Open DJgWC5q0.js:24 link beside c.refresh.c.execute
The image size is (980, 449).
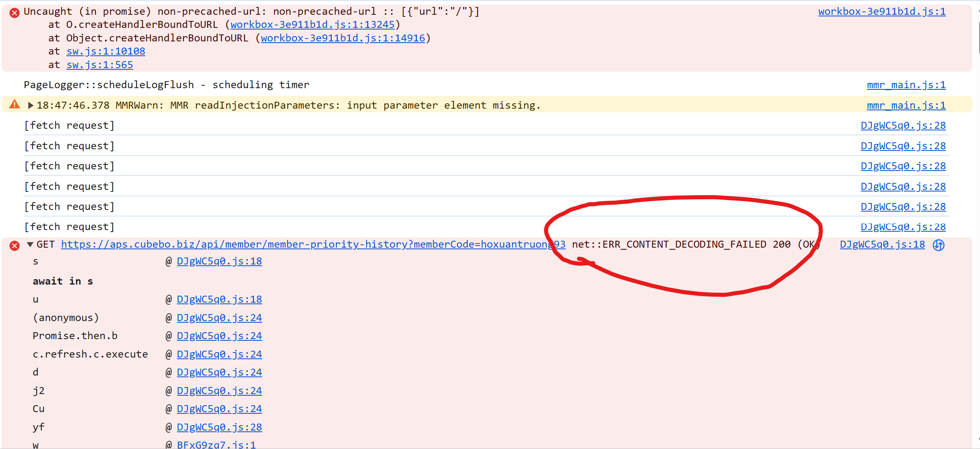(219, 354)
